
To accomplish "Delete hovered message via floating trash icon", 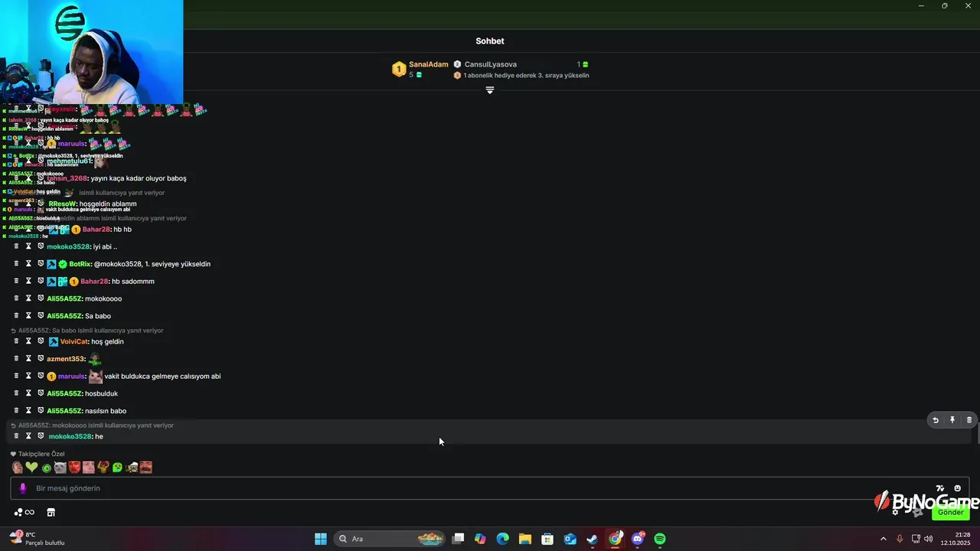I will (969, 420).
